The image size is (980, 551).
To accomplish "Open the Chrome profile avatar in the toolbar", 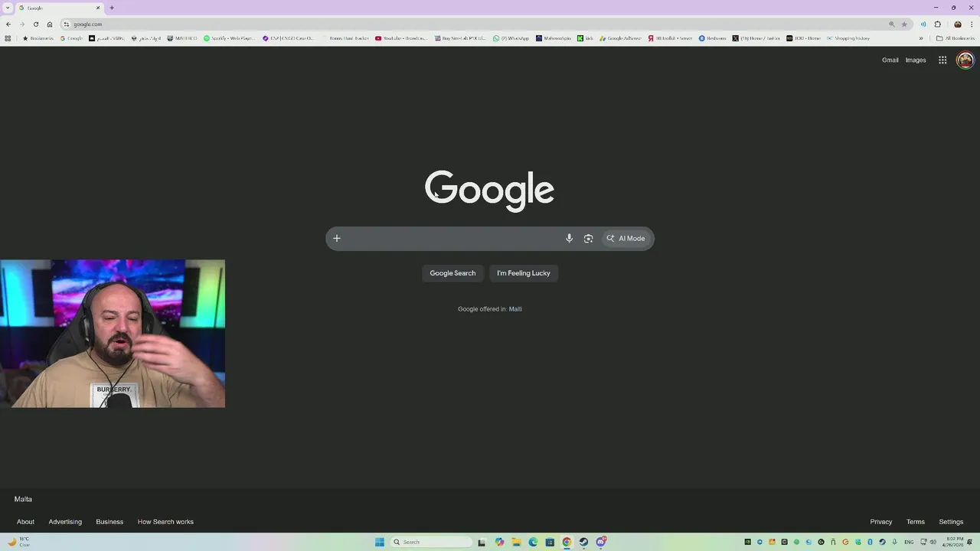I will [957, 24].
